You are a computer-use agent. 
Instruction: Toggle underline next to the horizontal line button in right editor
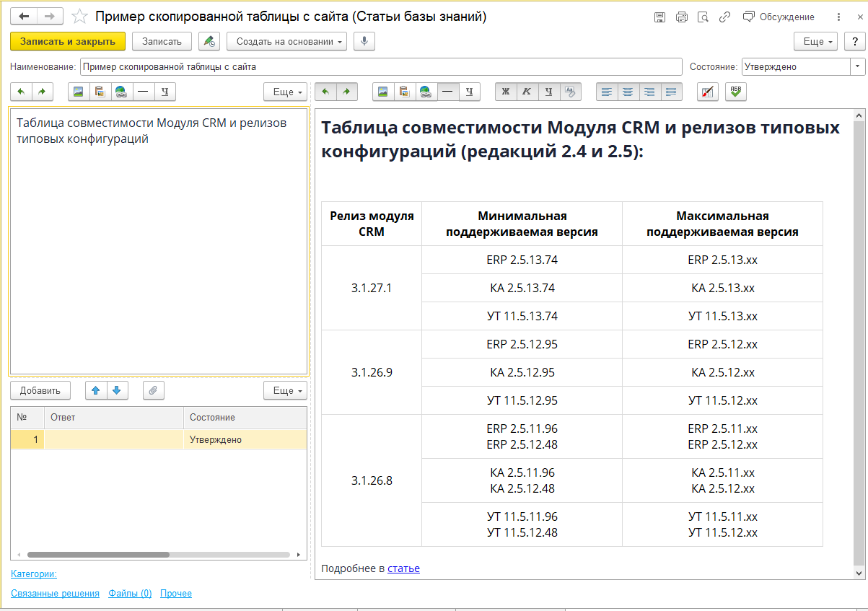(470, 92)
